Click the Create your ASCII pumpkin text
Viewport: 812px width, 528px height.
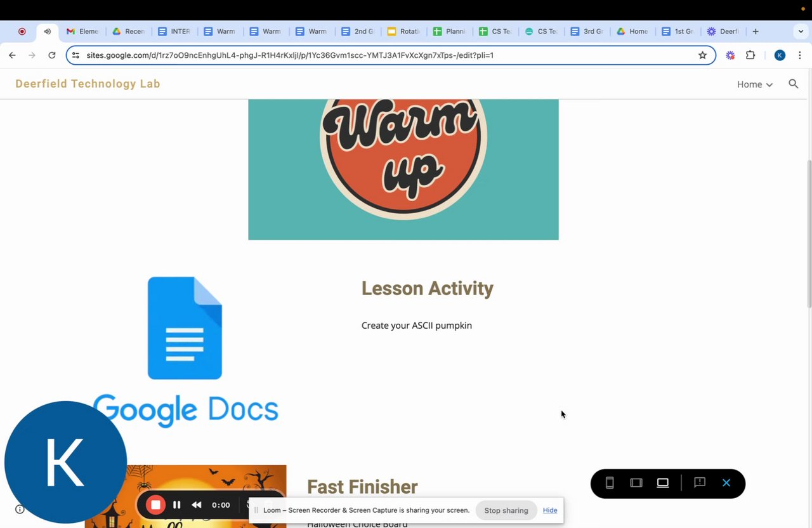coord(417,326)
